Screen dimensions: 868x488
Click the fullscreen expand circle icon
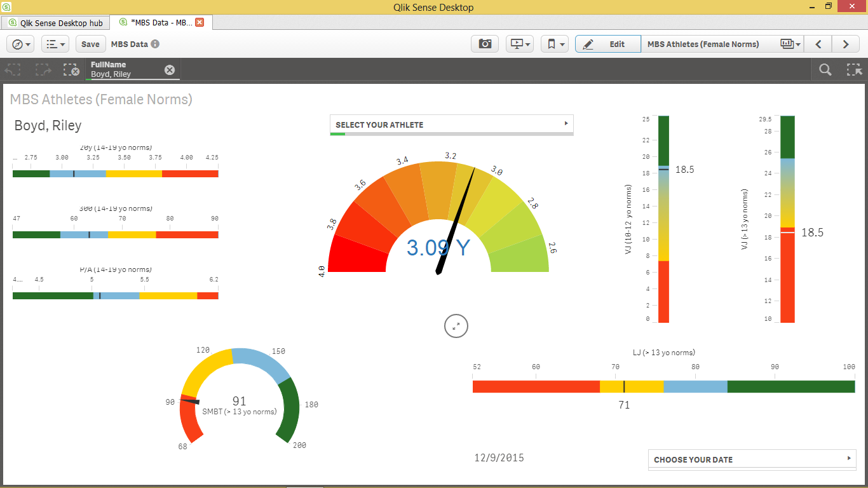[456, 326]
